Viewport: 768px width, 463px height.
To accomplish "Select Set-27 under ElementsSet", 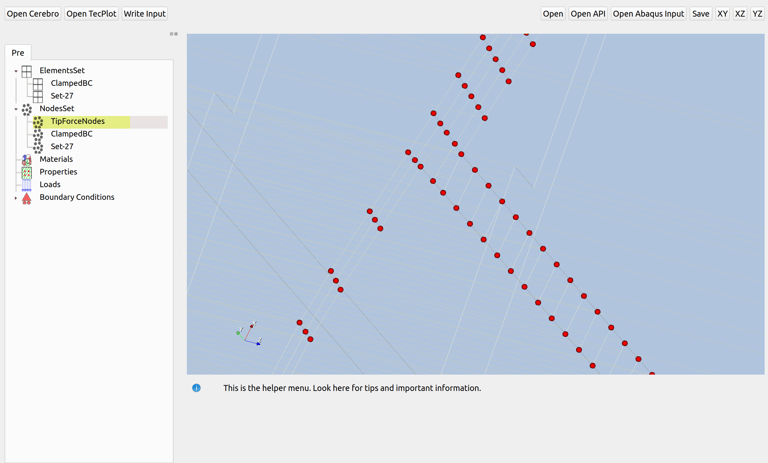I will (x=62, y=96).
